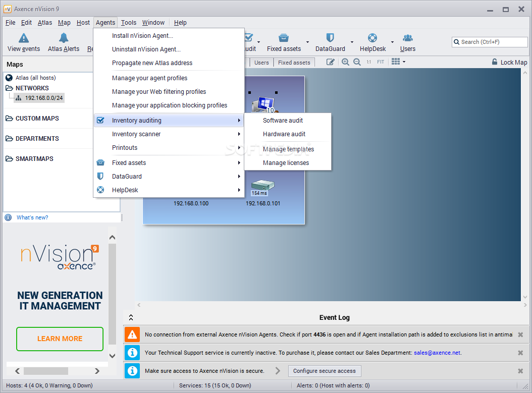Open the HelpDesk toolbar dropdown arrow
This screenshot has height=393, width=532.
click(x=392, y=42)
